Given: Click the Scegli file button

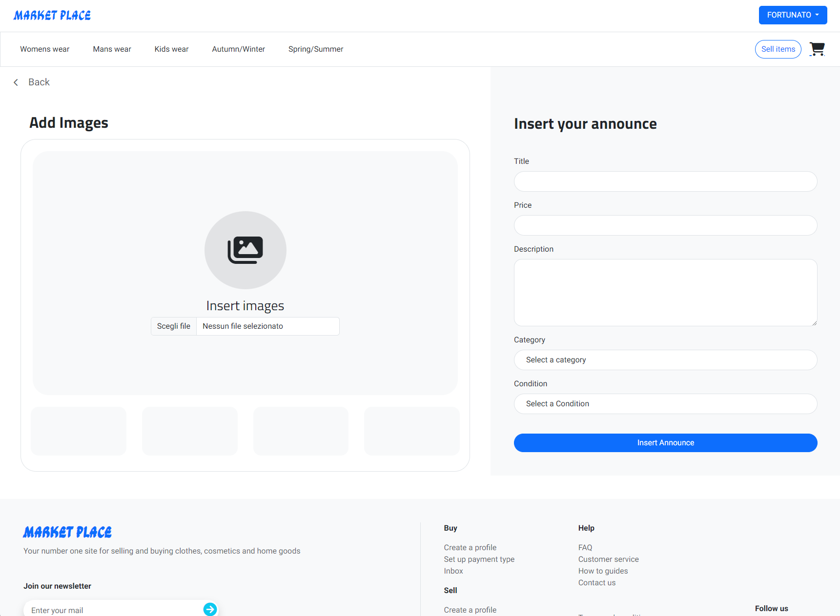Looking at the screenshot, I should 174,326.
